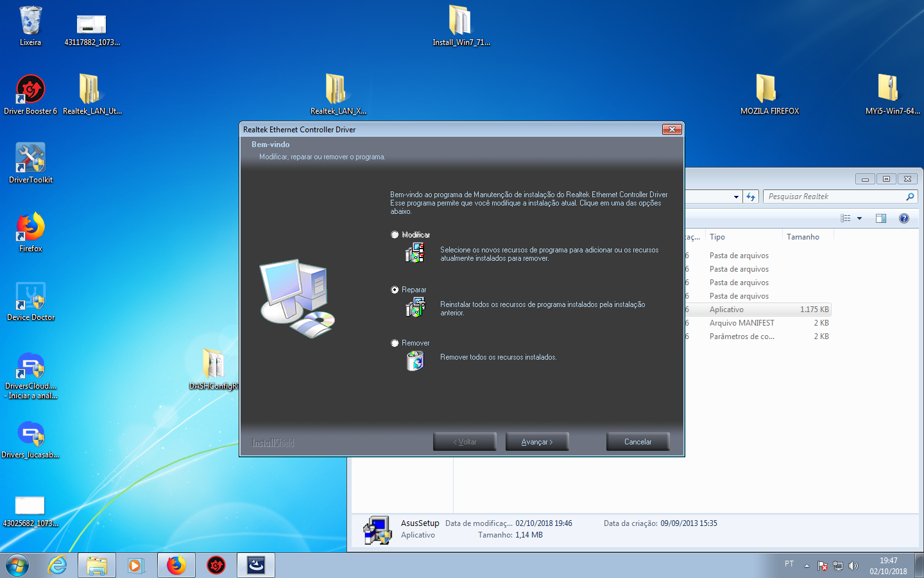
Task: Open the Windows Start menu
Action: tap(17, 566)
